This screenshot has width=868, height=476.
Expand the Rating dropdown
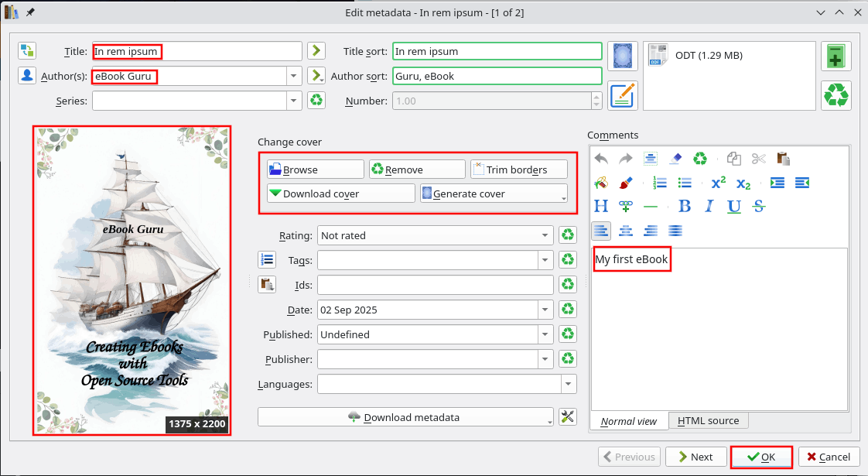pos(545,235)
